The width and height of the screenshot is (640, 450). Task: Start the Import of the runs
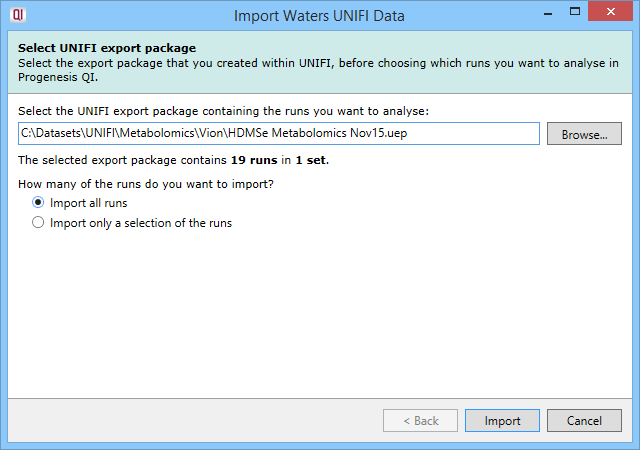pos(502,421)
